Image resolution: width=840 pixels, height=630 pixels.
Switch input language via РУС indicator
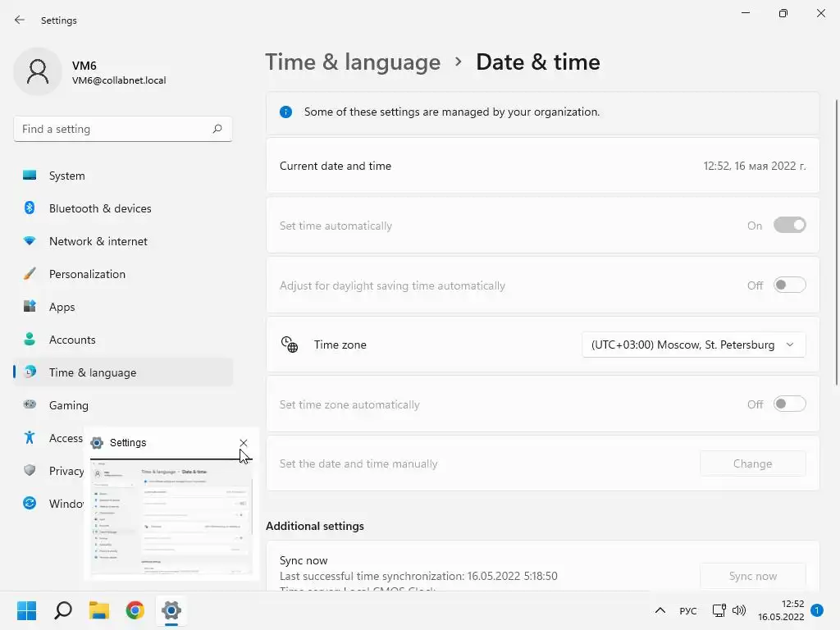click(x=688, y=610)
